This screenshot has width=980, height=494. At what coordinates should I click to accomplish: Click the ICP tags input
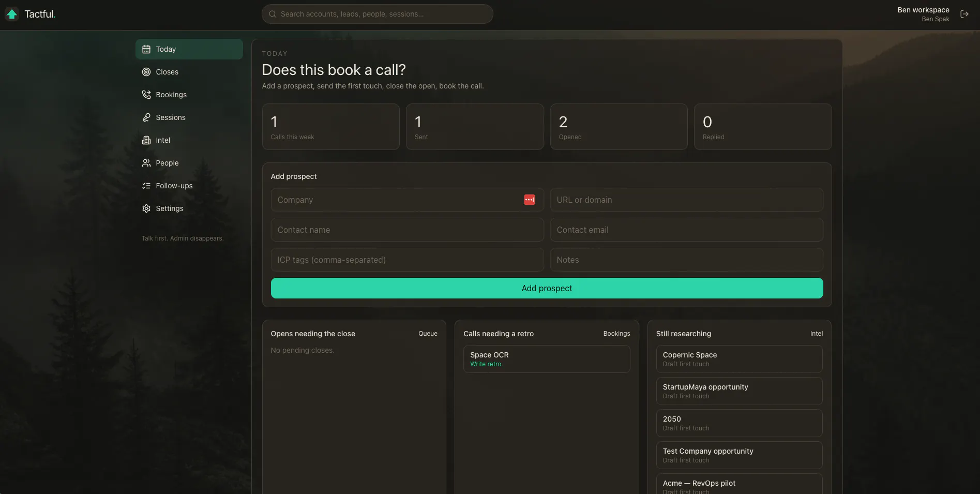click(x=408, y=260)
